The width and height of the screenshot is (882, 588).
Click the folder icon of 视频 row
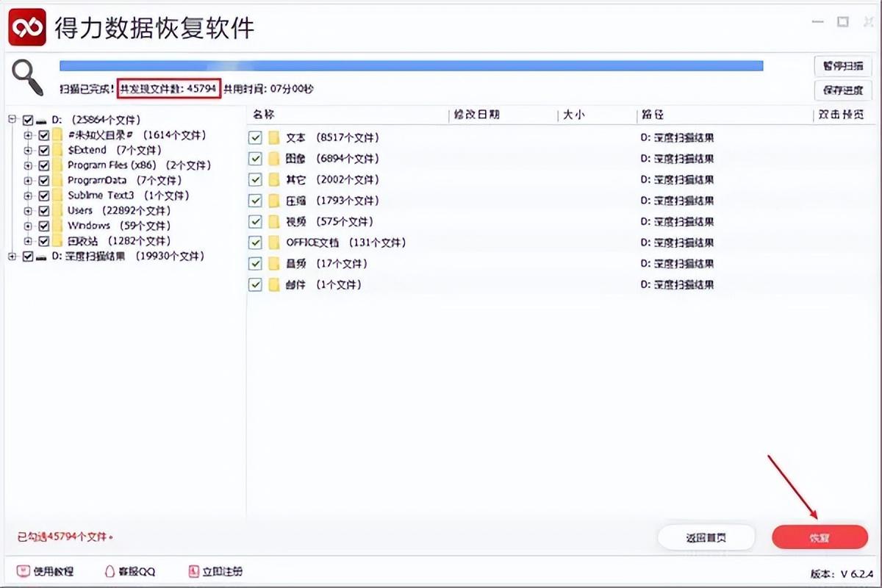coord(275,221)
